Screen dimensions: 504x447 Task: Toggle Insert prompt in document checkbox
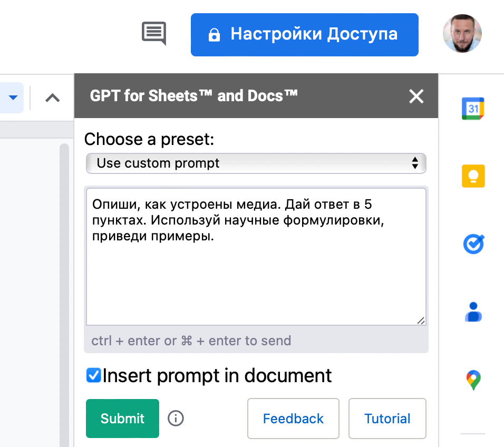(93, 375)
